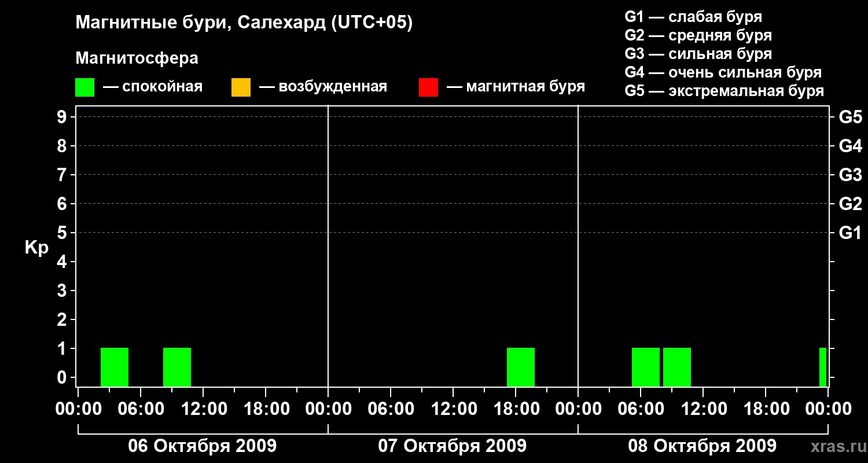Click the green bar near 06:00 on 08 Октября
Screen dimensions: 868x463
click(646, 367)
